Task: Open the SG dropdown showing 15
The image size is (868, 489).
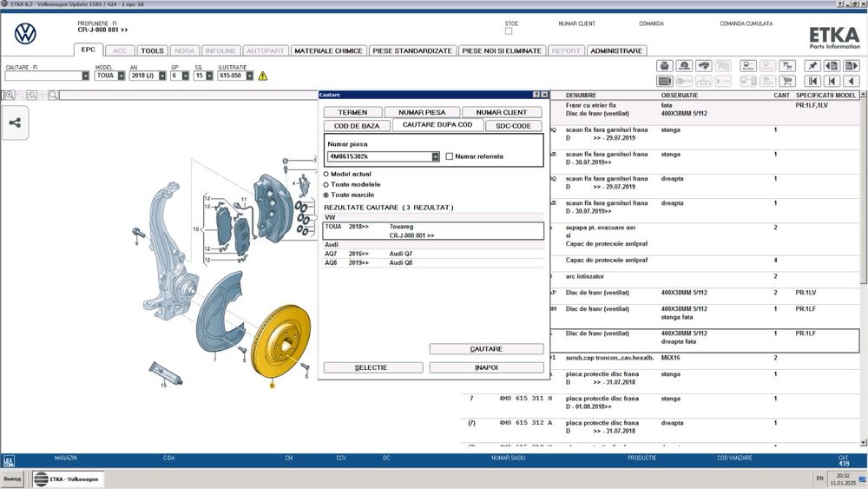Action: pos(209,76)
